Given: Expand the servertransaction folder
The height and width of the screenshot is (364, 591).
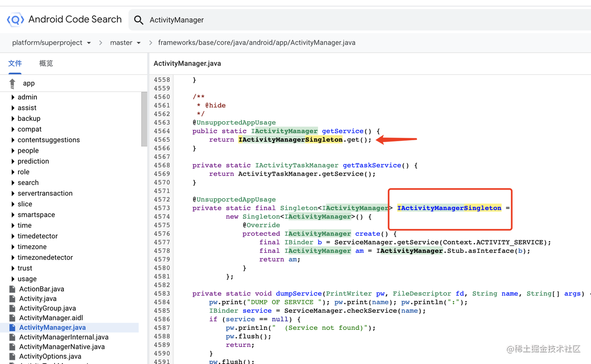Looking at the screenshot, I should [x=12, y=193].
